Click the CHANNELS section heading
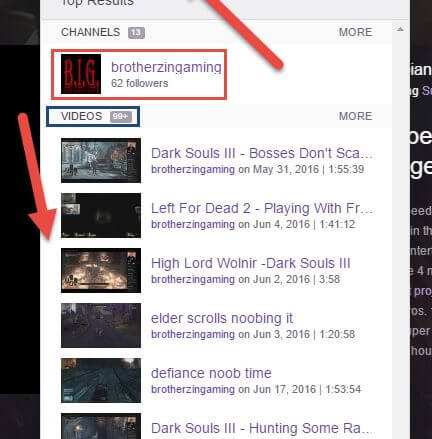Image resolution: width=432 pixels, height=439 pixels. 90,32
